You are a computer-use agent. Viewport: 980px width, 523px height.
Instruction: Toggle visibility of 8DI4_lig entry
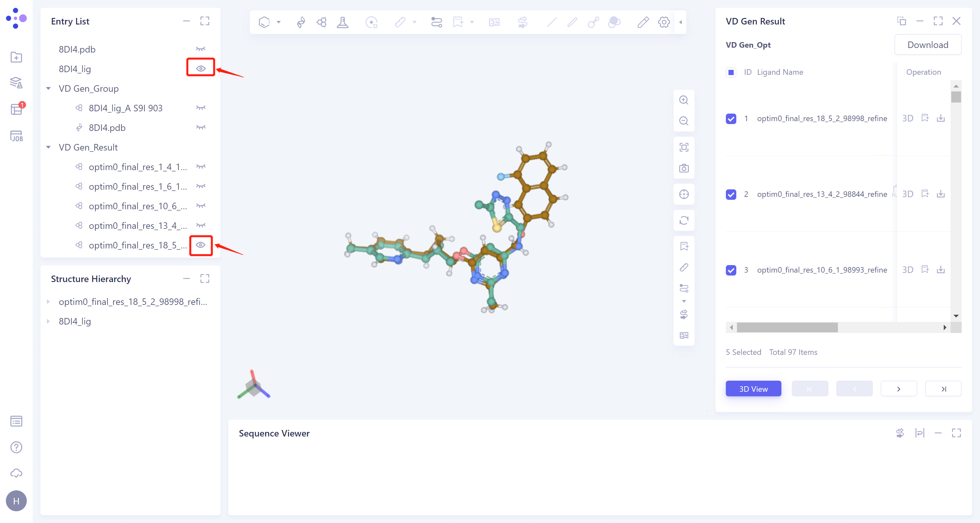(x=201, y=69)
